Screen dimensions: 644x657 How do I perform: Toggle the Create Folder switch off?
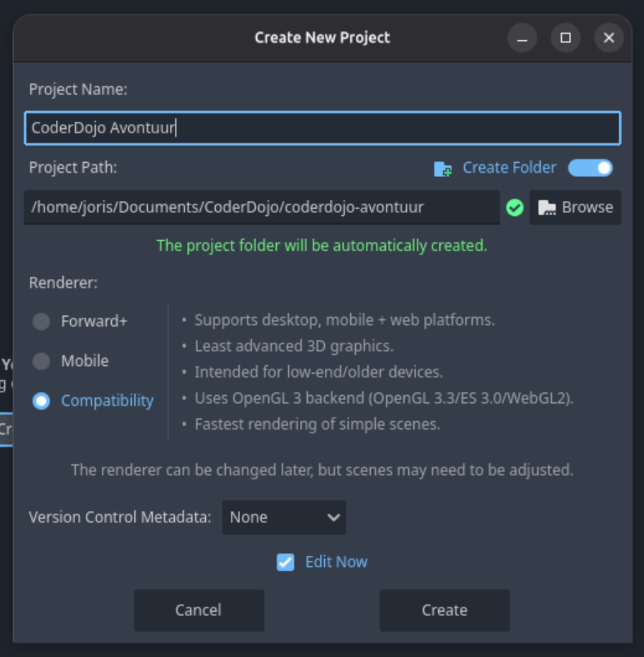click(x=590, y=168)
